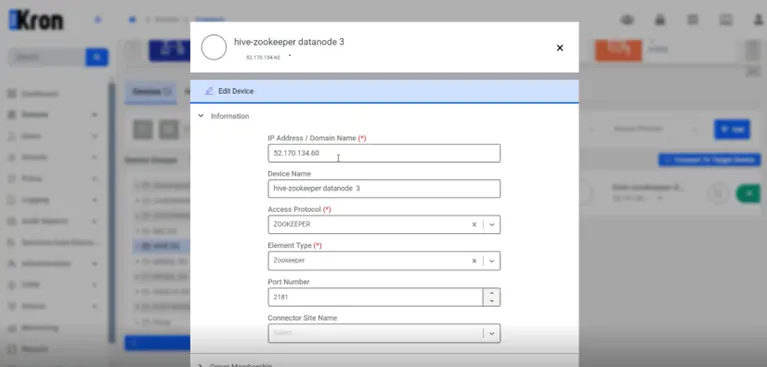Click the IP Address / Domain Name field
Image resolution: width=767 pixels, height=367 pixels.
384,153
